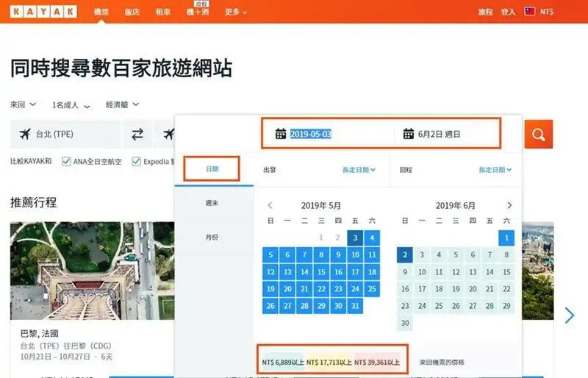This screenshot has width=588, height=378.
Task: Open the 飯店 menu in top navigation
Action: pos(132,13)
